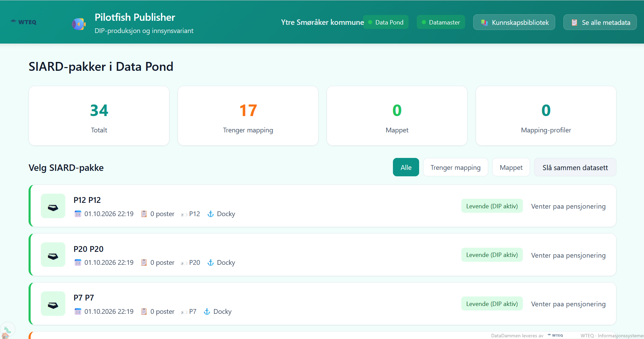Image resolution: width=644 pixels, height=339 pixels.
Task: Click the Slå sammen datasett button
Action: (575, 167)
